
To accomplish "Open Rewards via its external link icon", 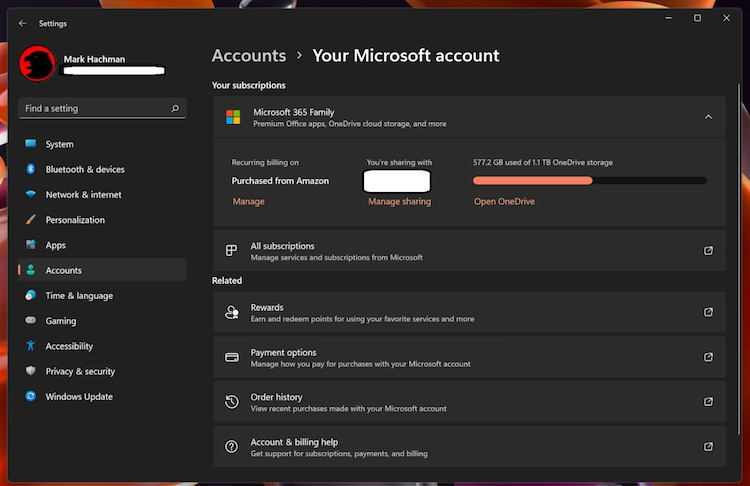I will [x=708, y=312].
